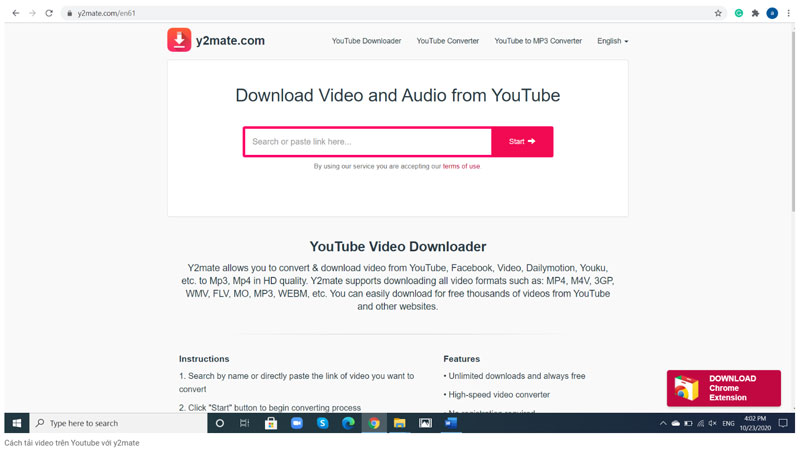Open Zoom from taskbar
The width and height of the screenshot is (800, 450).
[x=296, y=423]
